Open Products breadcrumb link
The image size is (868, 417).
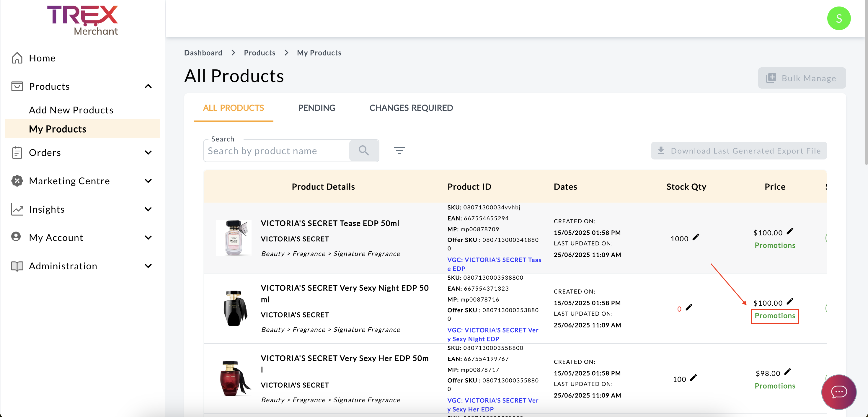260,53
